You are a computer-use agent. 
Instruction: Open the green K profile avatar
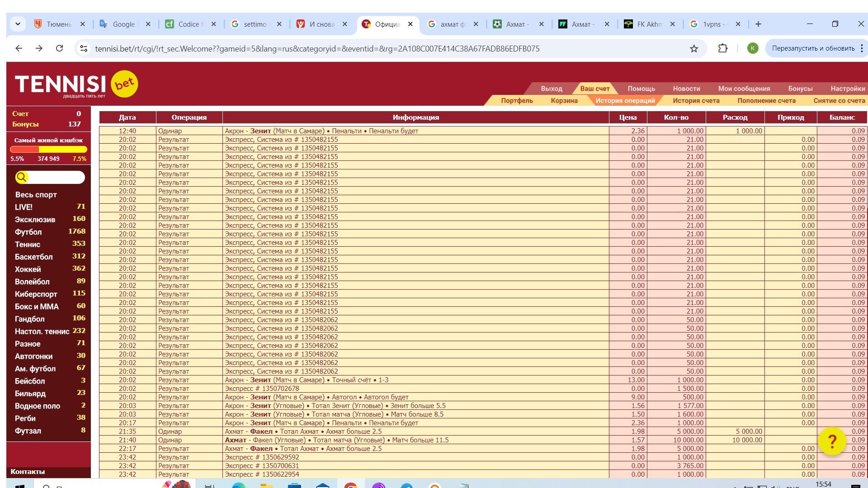click(753, 48)
